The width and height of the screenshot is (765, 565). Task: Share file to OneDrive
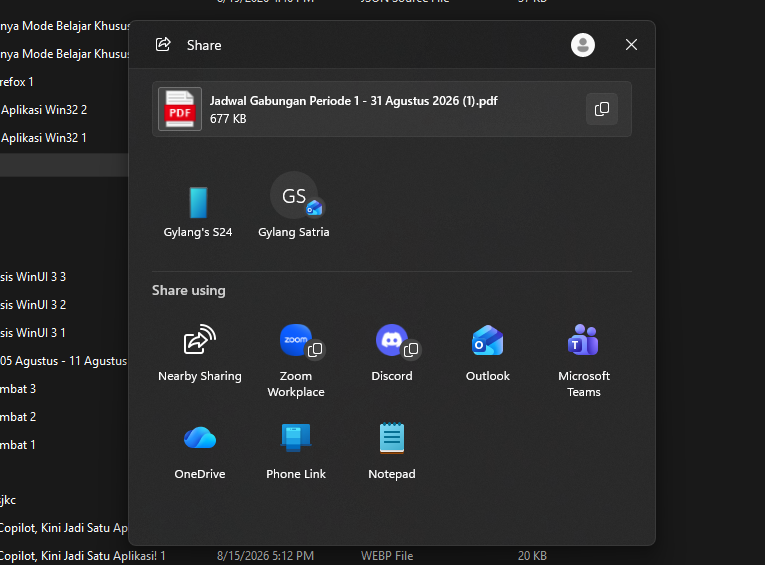200,451
